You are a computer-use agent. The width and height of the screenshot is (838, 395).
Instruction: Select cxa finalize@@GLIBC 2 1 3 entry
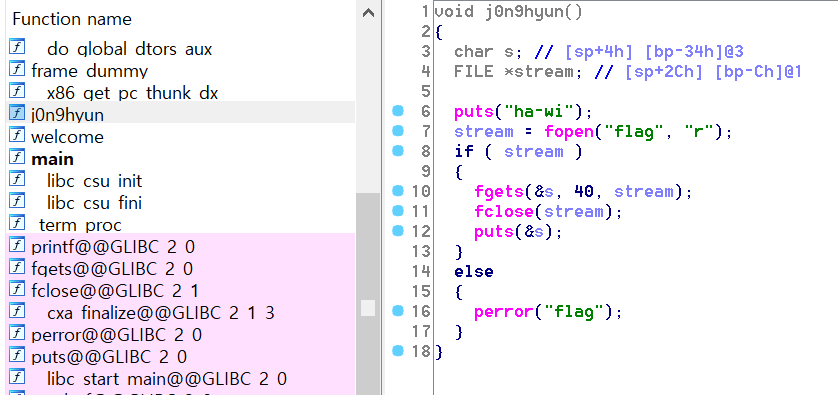coord(161,313)
